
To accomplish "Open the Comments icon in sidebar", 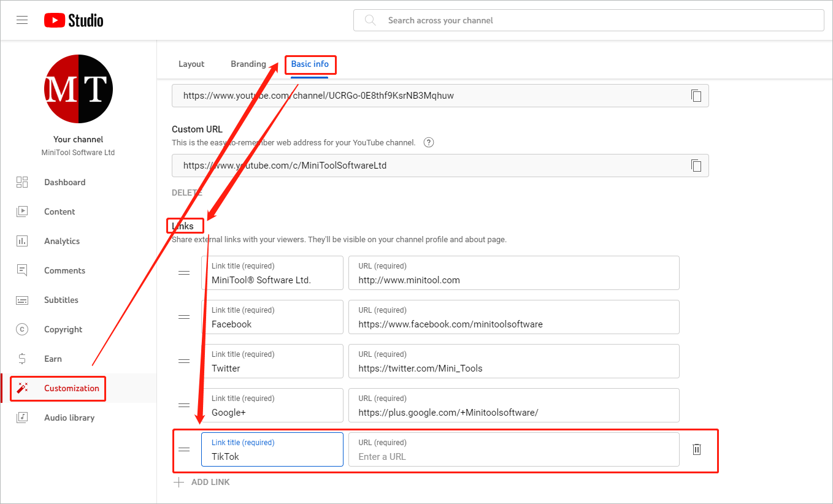I will (22, 270).
